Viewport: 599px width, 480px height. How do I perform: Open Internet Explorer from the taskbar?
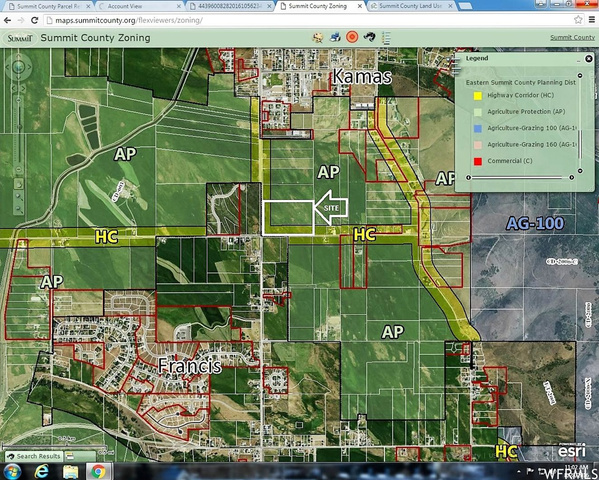[41, 471]
